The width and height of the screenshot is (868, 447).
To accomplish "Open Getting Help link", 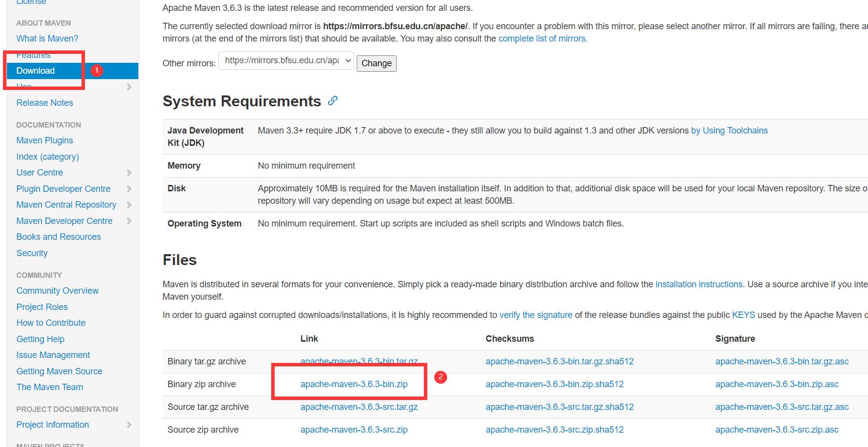I will [x=41, y=339].
